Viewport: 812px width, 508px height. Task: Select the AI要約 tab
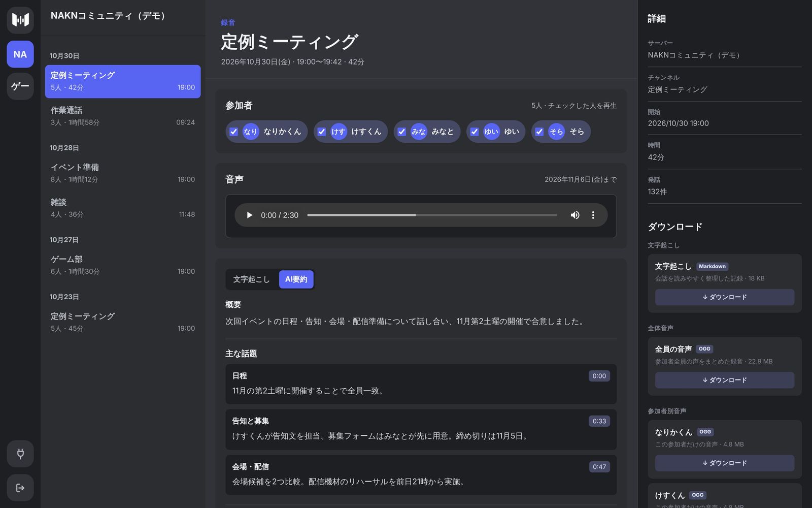point(296,279)
